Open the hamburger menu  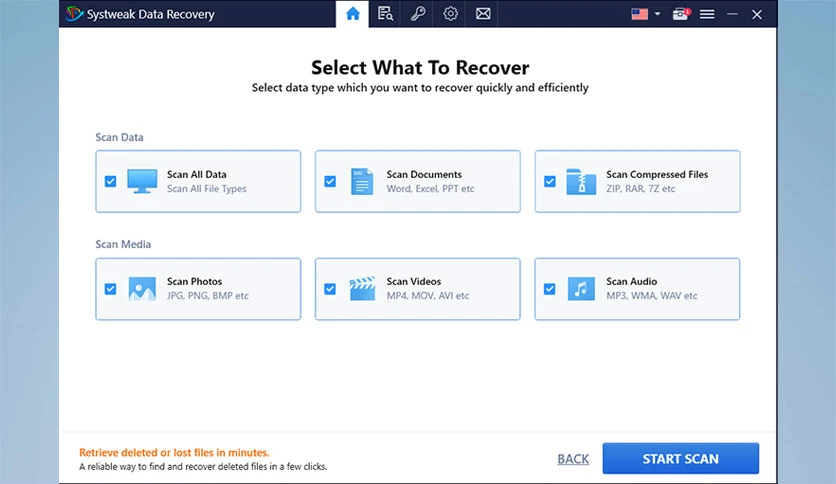click(x=707, y=14)
